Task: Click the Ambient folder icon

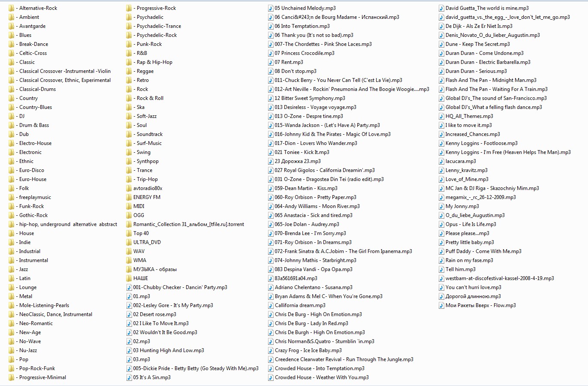Action: (11, 17)
